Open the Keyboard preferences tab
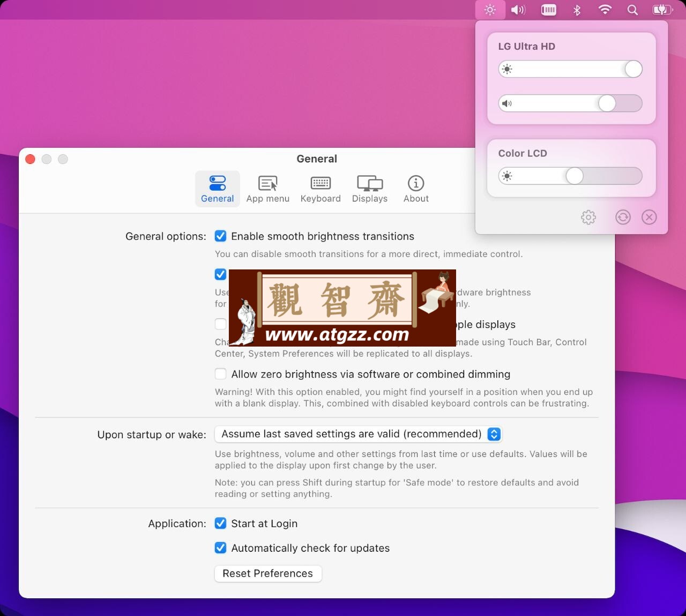 click(320, 189)
